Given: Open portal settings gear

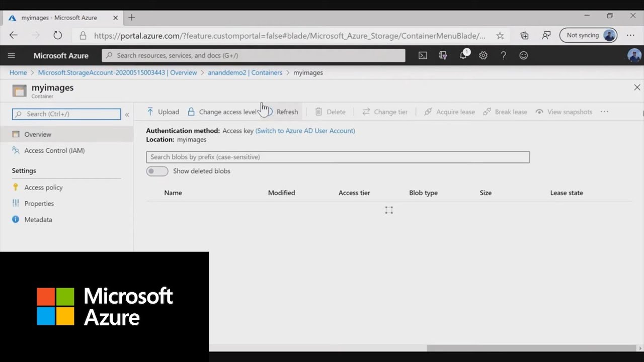Looking at the screenshot, I should (x=483, y=55).
